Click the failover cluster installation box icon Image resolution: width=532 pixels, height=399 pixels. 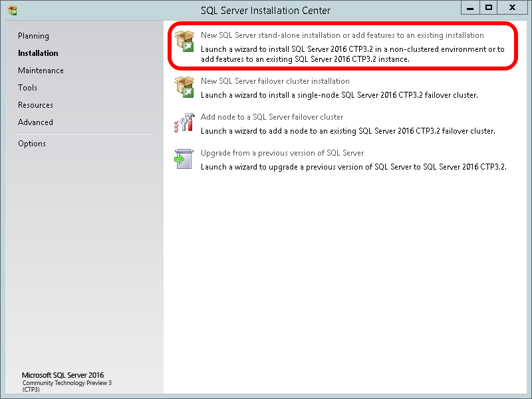pyautogui.click(x=184, y=87)
